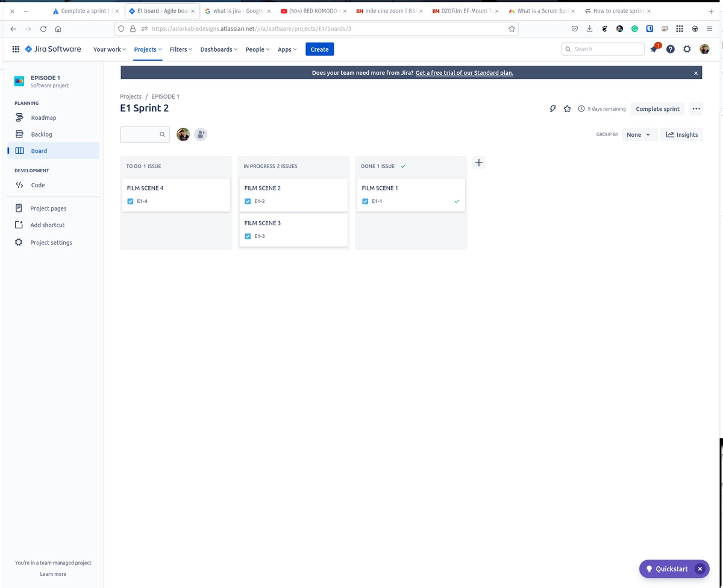The width and height of the screenshot is (723, 588).
Task: Click the green checkmark on the E1-1 card
Action: (456, 201)
